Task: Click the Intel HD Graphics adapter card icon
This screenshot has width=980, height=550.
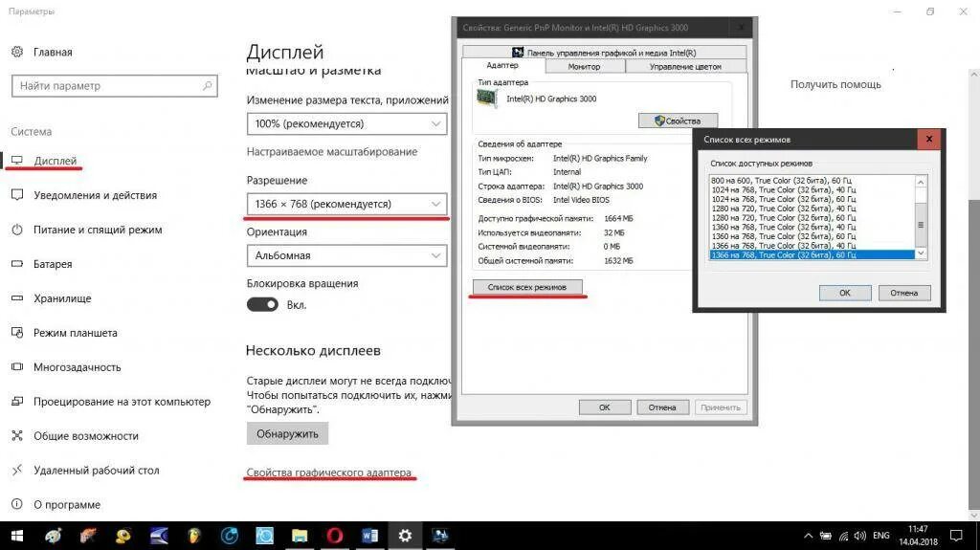Action: [487, 99]
